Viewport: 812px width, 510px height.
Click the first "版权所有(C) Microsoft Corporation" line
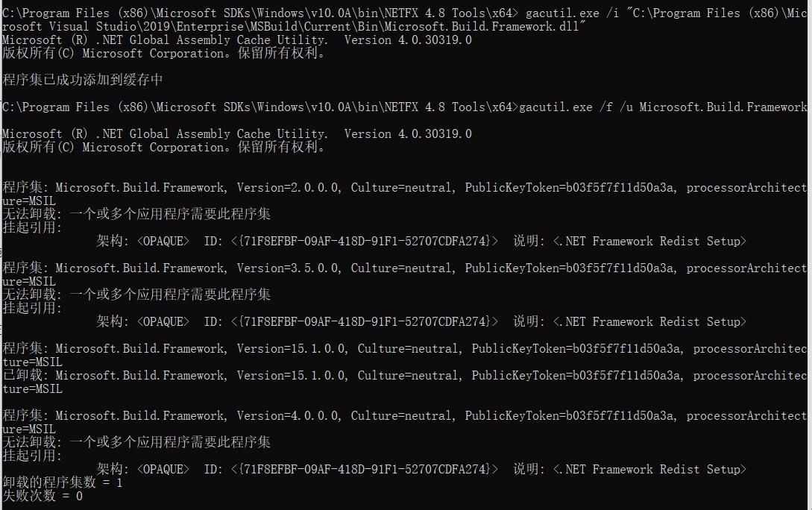point(164,54)
